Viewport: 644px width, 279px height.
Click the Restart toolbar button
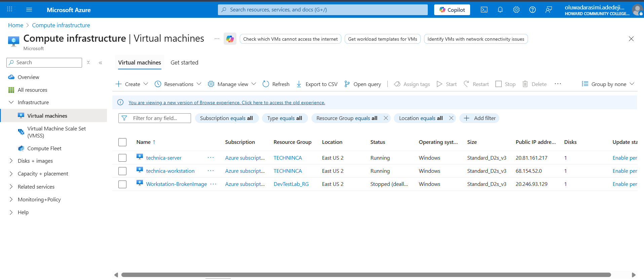[476, 84]
